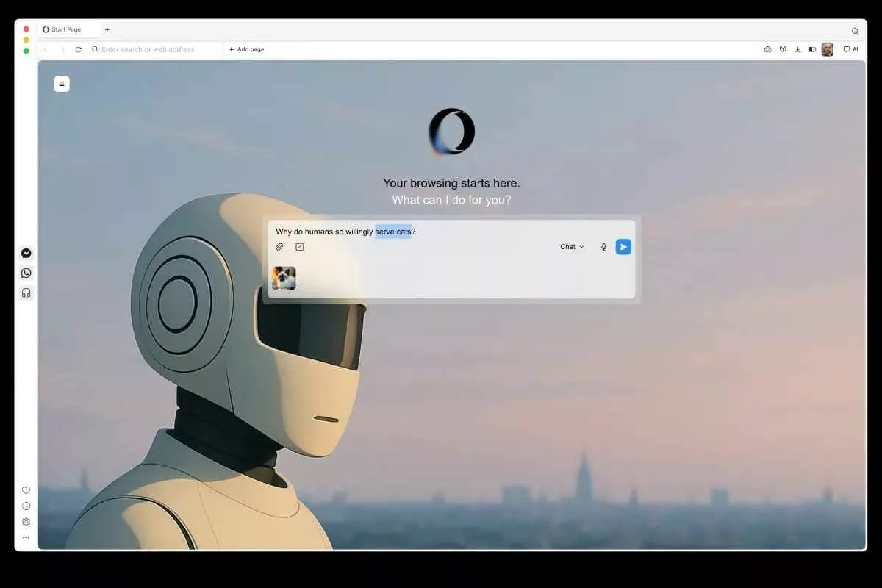Activate the microphone voice input icon
882x588 pixels.
tap(603, 246)
